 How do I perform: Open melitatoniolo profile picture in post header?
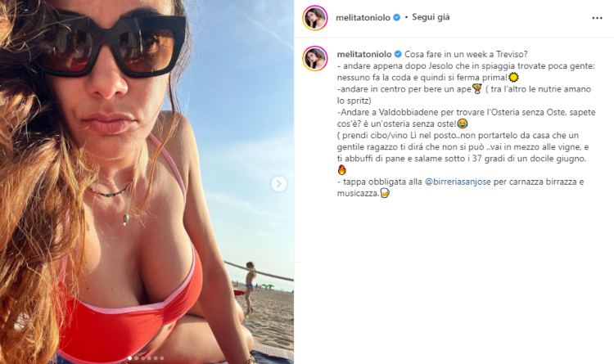[315, 18]
